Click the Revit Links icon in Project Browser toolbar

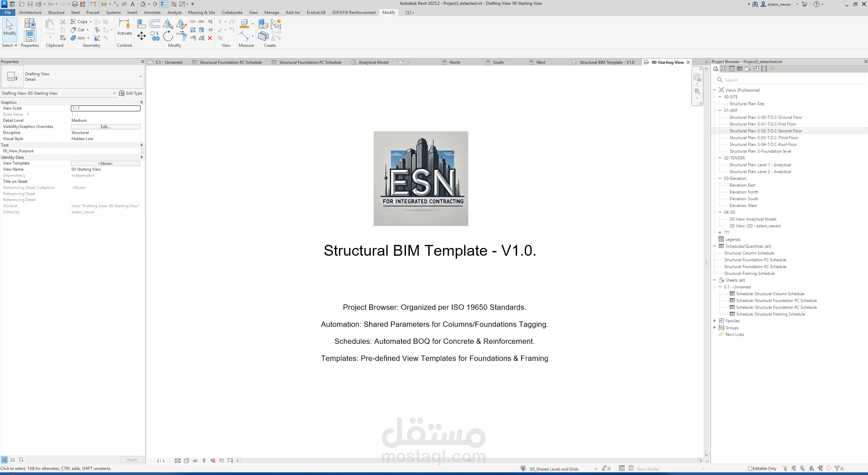click(x=773, y=69)
